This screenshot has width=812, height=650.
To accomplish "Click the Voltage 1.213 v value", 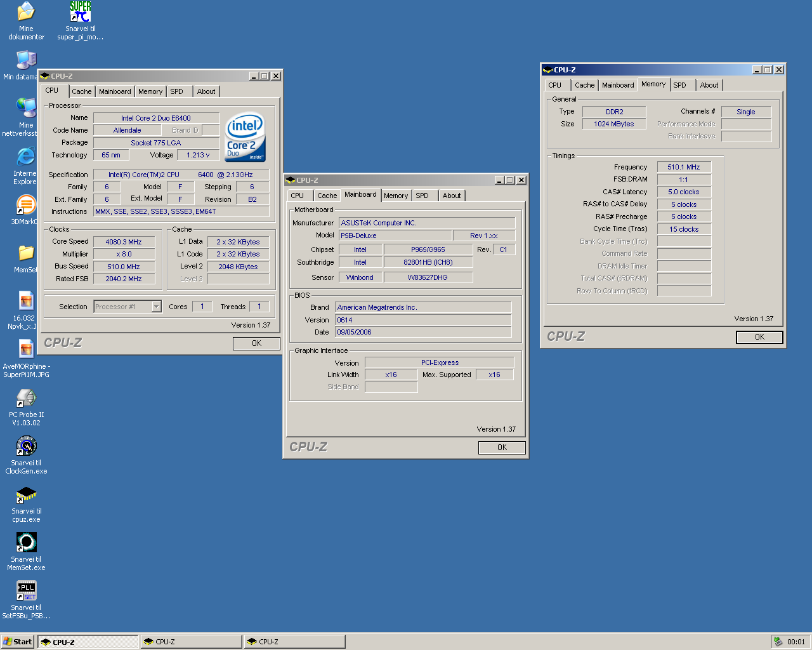I will click(198, 155).
